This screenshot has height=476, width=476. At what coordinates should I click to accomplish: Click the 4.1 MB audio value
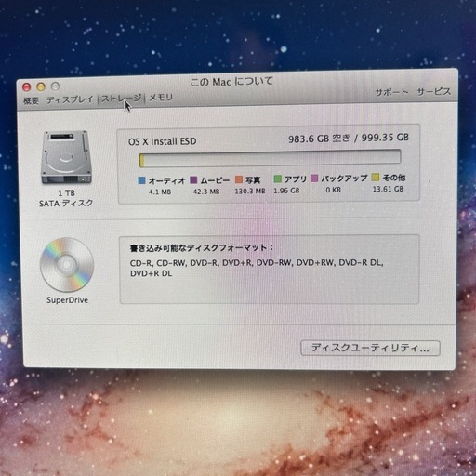[160, 192]
